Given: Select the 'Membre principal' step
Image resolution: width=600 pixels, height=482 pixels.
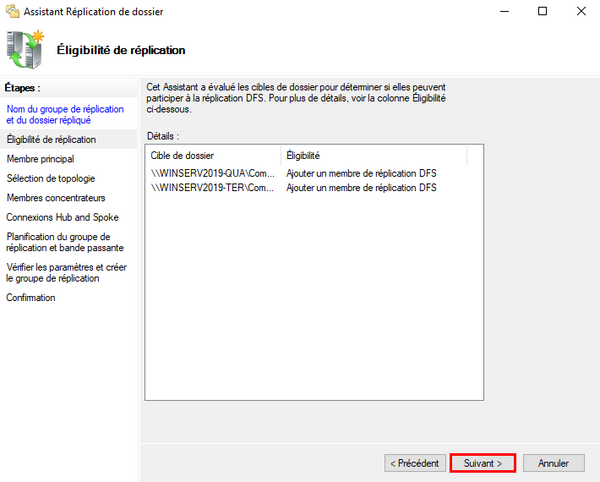Looking at the screenshot, I should (x=40, y=158).
